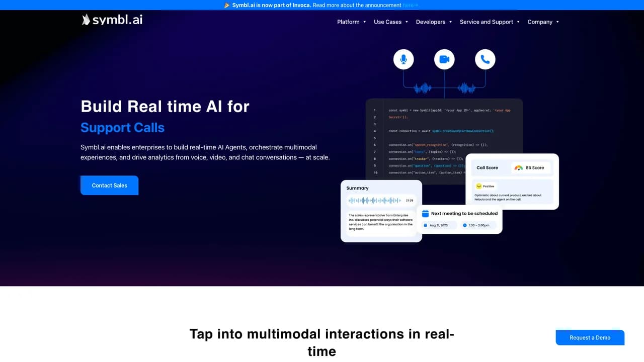Open the Platform menu

click(x=348, y=22)
